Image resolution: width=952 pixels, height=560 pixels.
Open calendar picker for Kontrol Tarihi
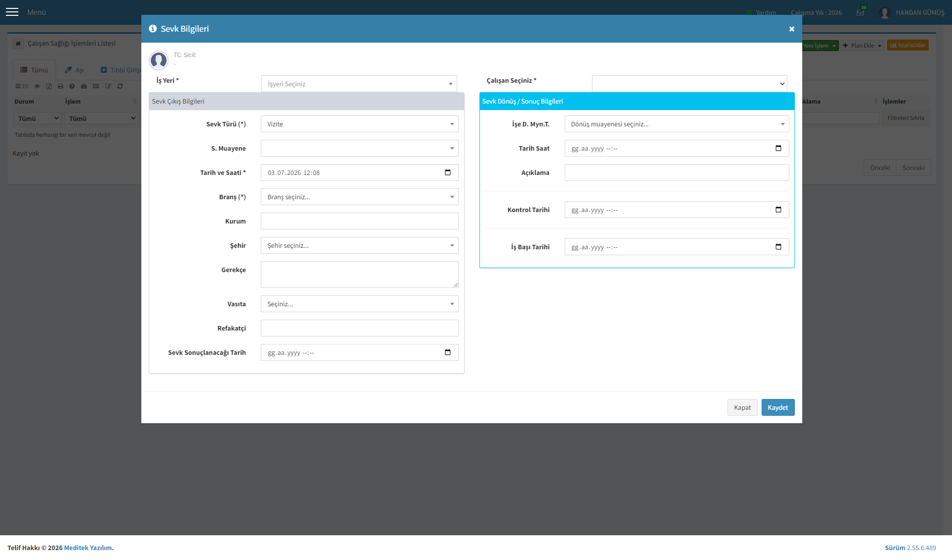click(778, 210)
